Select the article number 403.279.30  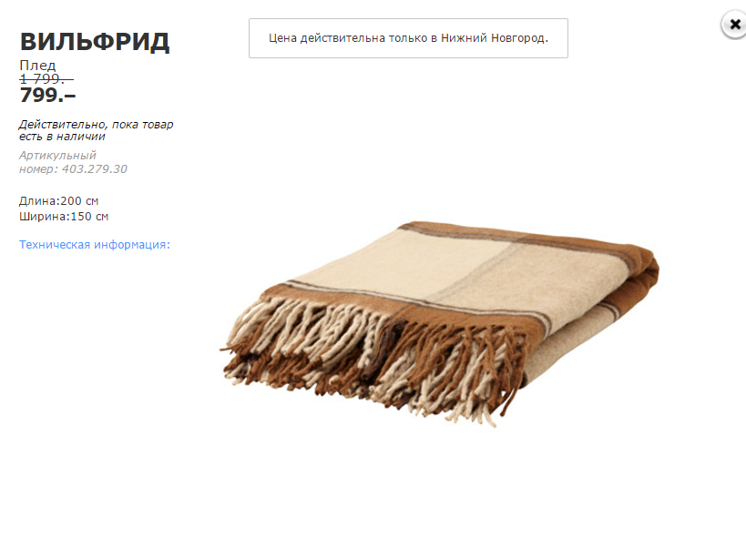[x=95, y=168]
